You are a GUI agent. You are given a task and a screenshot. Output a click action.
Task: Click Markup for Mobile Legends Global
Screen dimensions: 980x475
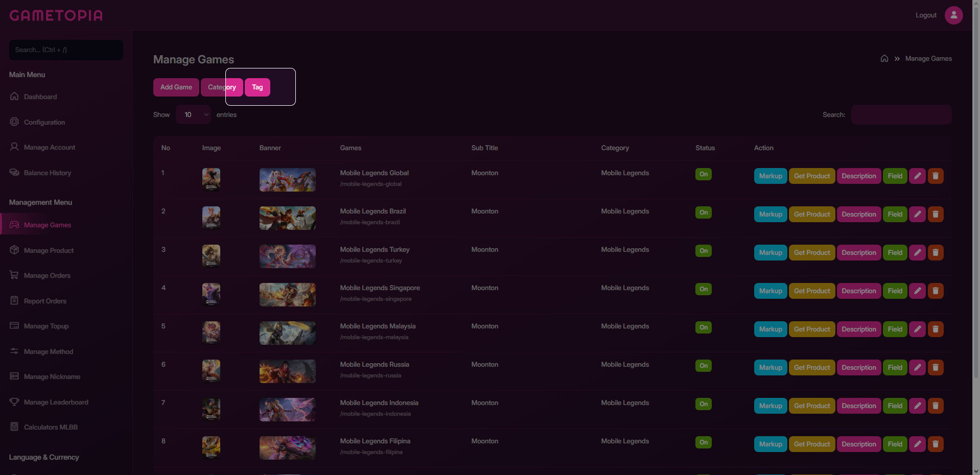771,176
